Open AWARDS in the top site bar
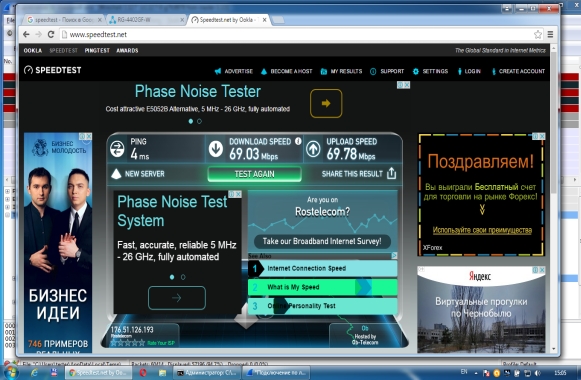This screenshot has height=380, width=581. [127, 50]
